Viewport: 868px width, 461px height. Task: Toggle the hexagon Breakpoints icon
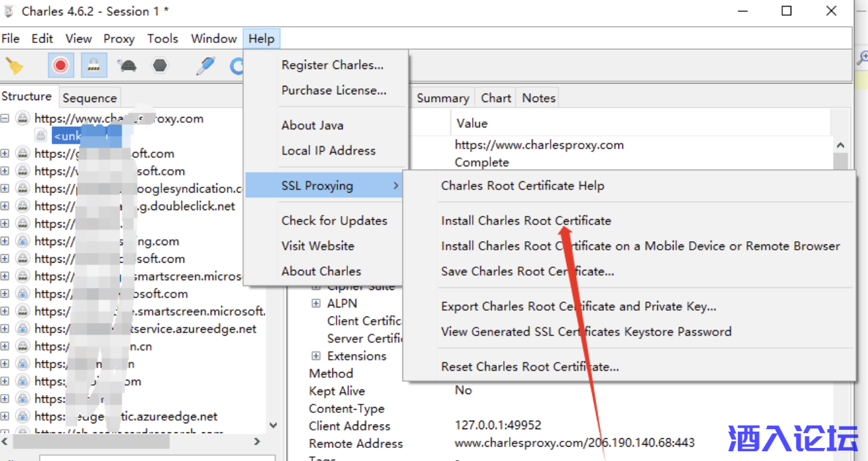[160, 66]
